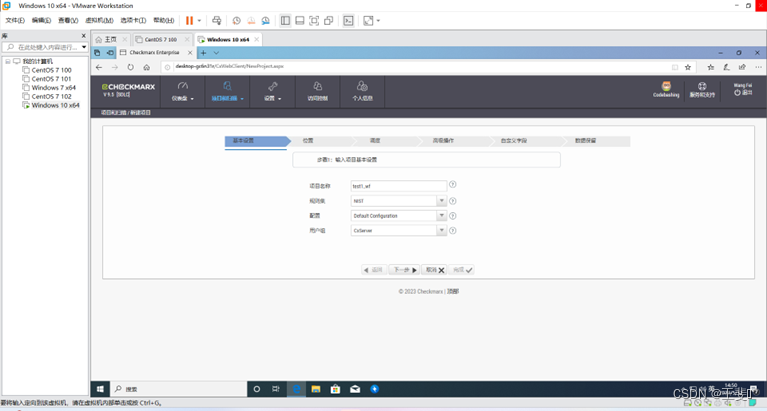Open the library search filter dropdown arrow
This screenshot has width=767, height=411.
coord(84,47)
